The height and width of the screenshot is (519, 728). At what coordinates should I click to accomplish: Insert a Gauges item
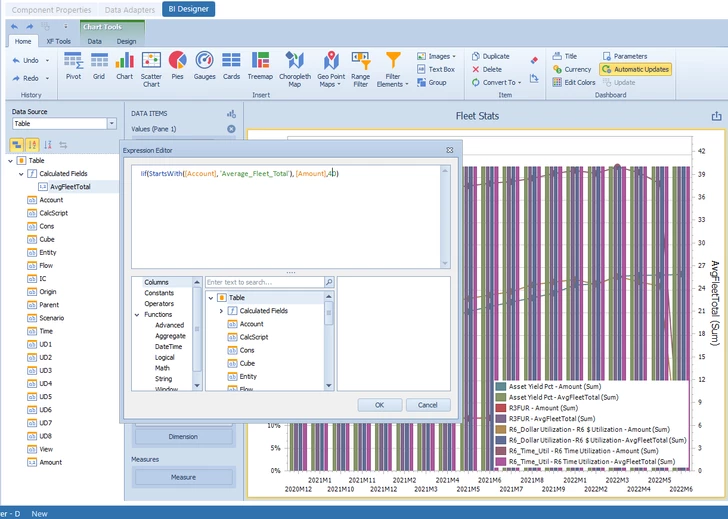[x=204, y=65]
